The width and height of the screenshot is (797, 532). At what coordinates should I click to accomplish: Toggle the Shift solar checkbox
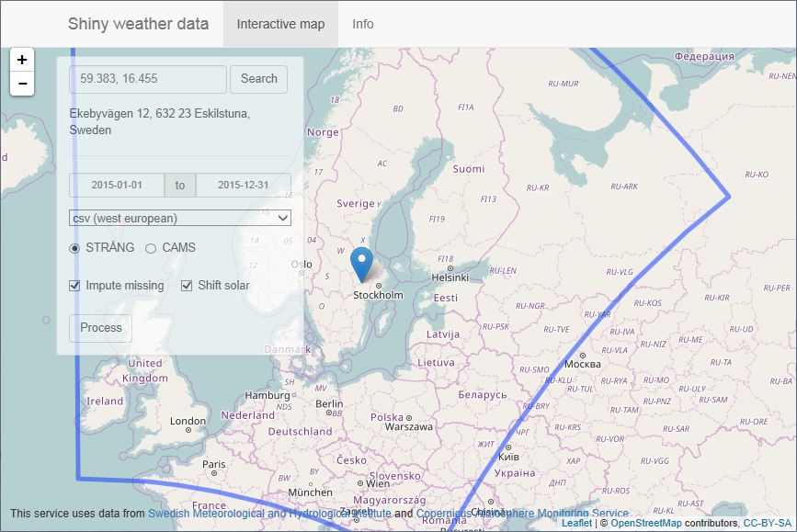point(188,286)
